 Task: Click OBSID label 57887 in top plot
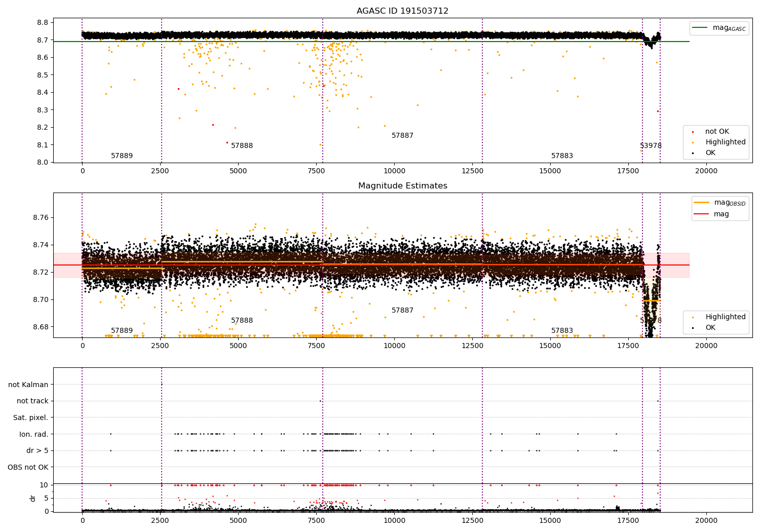click(x=402, y=136)
